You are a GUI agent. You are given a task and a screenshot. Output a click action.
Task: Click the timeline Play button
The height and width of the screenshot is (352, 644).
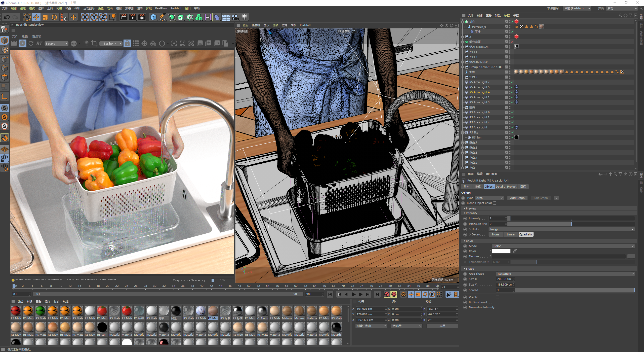[354, 294]
